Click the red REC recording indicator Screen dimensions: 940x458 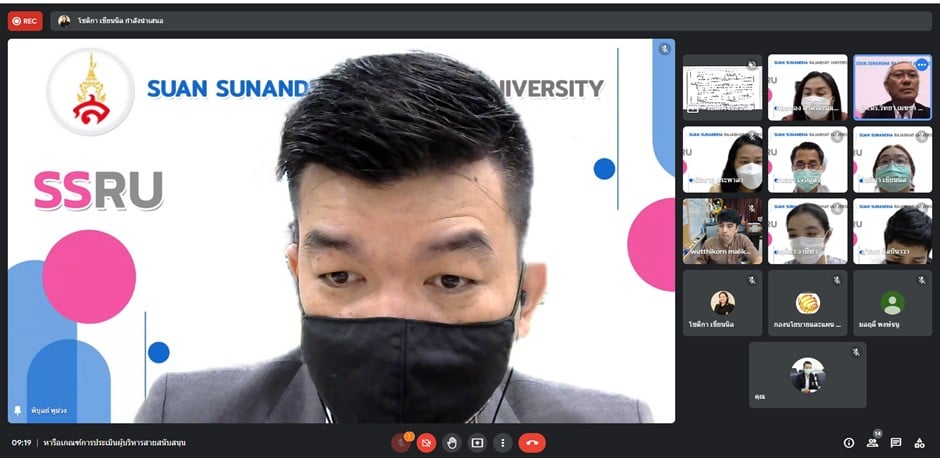25,20
